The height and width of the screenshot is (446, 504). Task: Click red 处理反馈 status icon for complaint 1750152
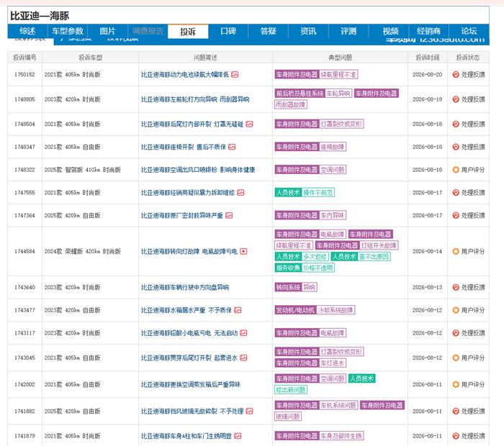tap(456, 75)
